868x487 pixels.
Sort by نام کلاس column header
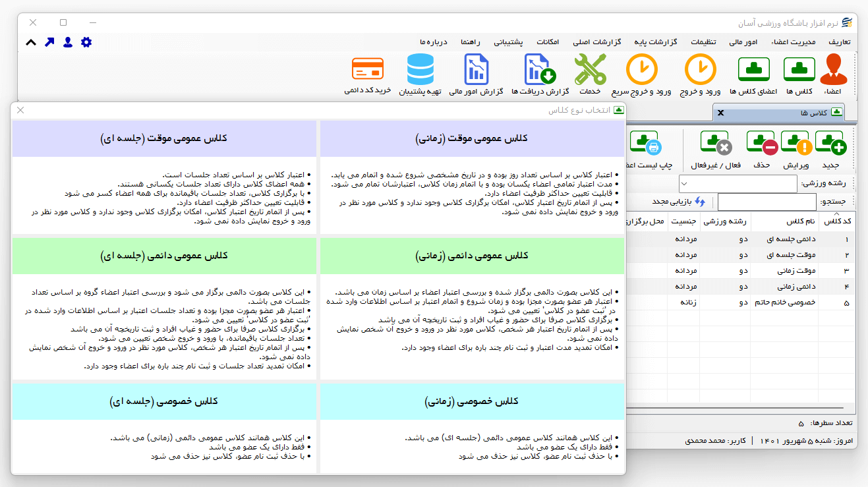pos(784,221)
